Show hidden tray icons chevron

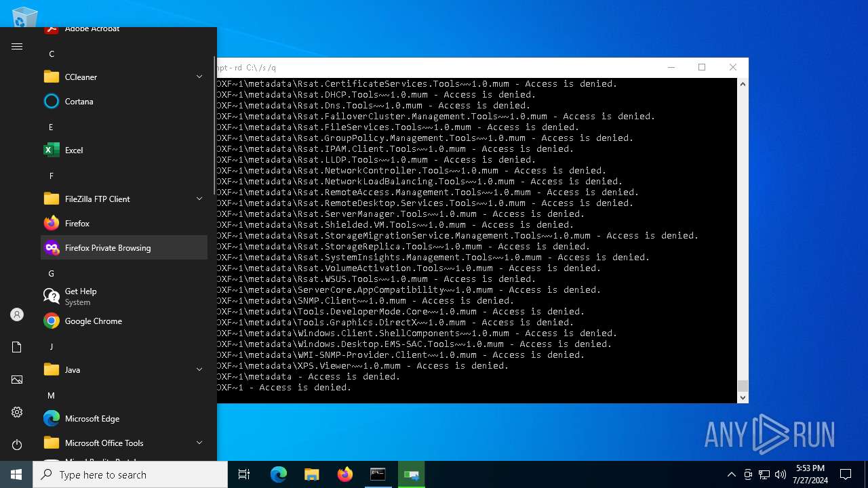731,474
